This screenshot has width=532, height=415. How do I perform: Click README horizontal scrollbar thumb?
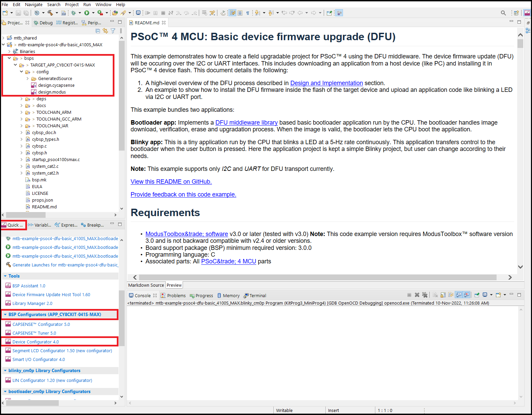click(318, 277)
